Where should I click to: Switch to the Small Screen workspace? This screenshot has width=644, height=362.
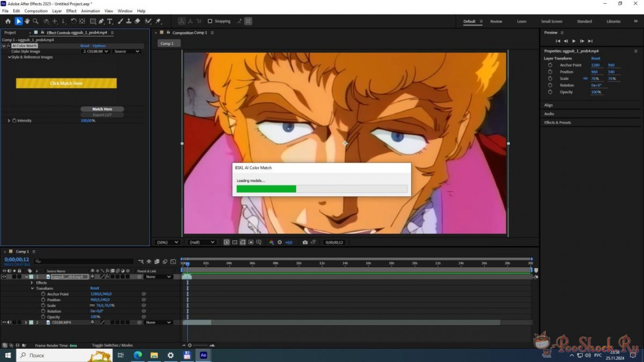pyautogui.click(x=552, y=21)
